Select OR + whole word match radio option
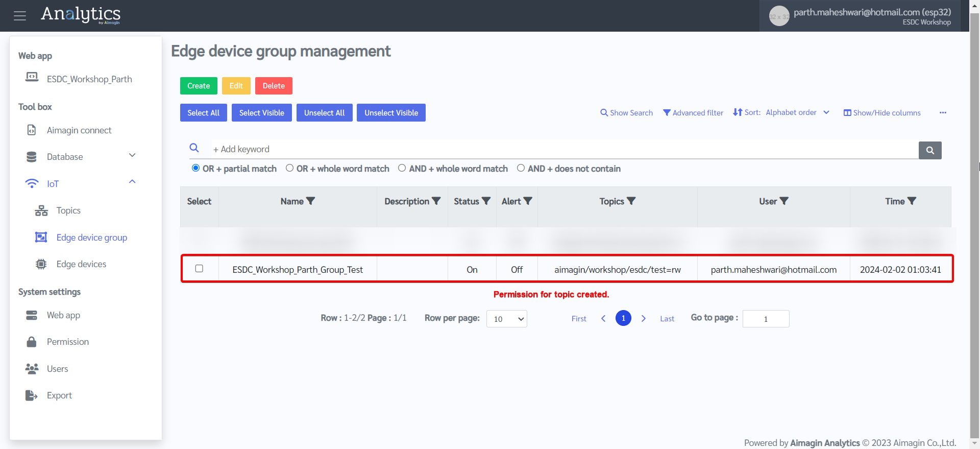Image resolution: width=980 pixels, height=449 pixels. [289, 168]
